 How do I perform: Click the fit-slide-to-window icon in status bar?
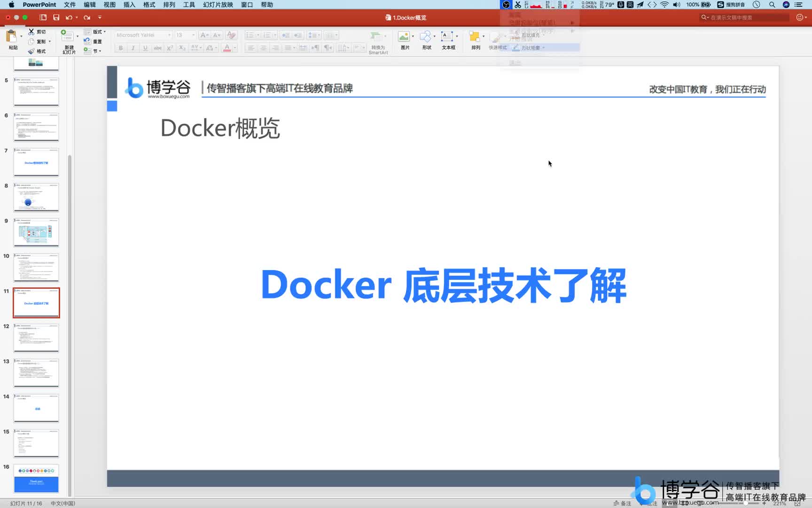797,503
